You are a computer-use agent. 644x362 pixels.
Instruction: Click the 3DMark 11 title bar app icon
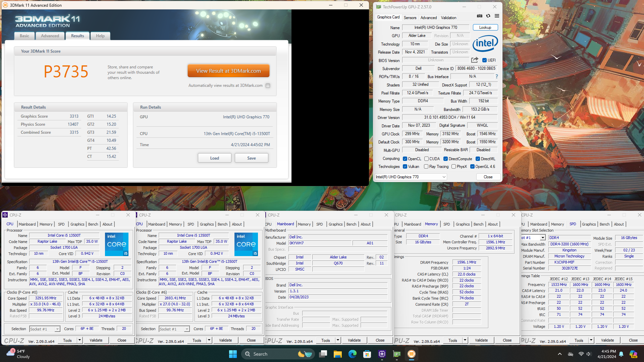[x=5, y=5]
